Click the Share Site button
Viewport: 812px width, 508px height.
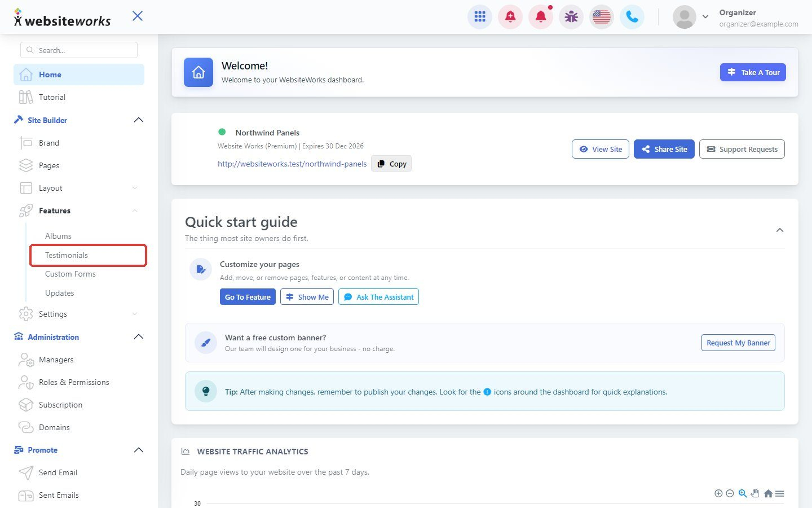664,149
